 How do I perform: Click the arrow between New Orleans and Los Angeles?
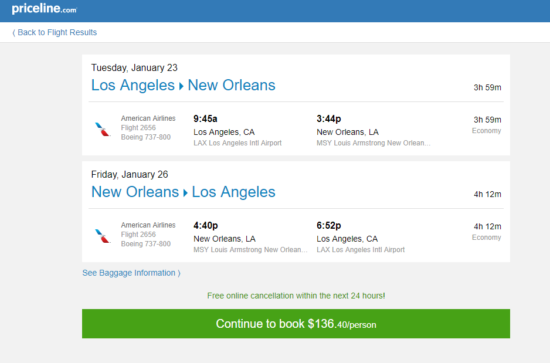point(185,193)
